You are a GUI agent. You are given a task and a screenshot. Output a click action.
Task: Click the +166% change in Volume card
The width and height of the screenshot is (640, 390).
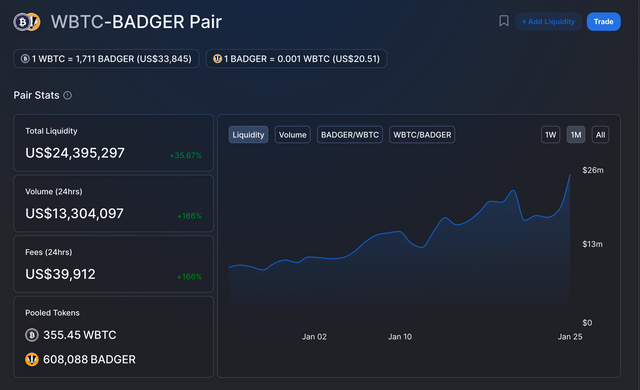click(x=189, y=216)
